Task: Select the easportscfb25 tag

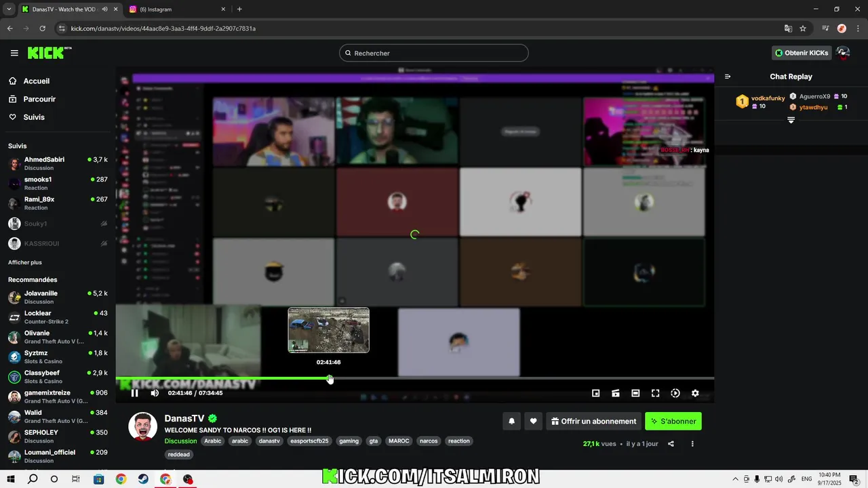Action: 309,441
